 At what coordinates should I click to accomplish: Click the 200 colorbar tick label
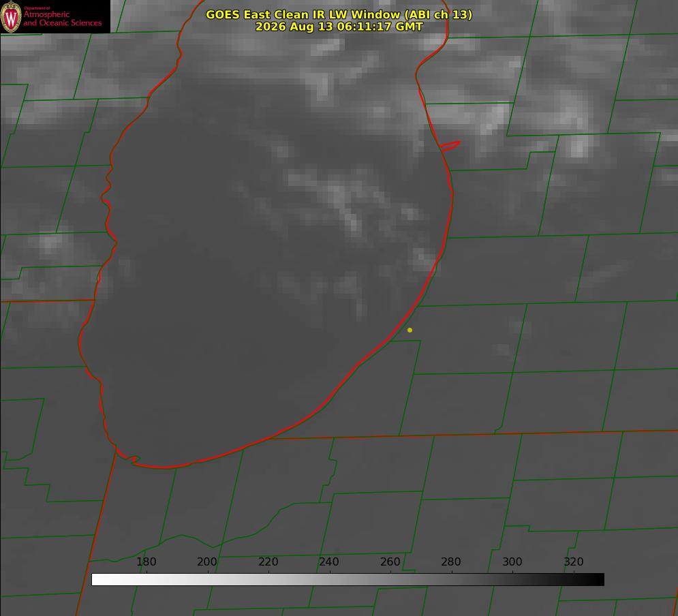[x=207, y=561]
